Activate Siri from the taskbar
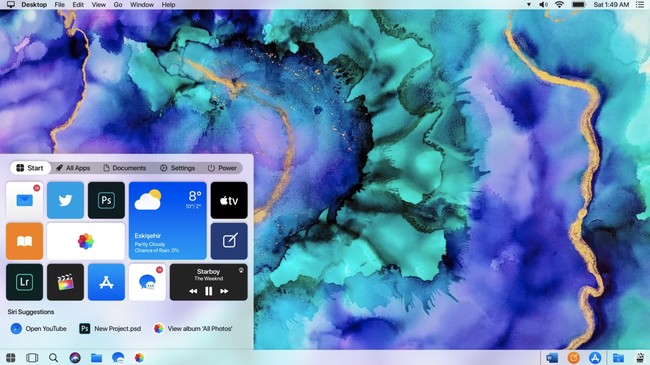This screenshot has width=650, height=365. coord(75,358)
